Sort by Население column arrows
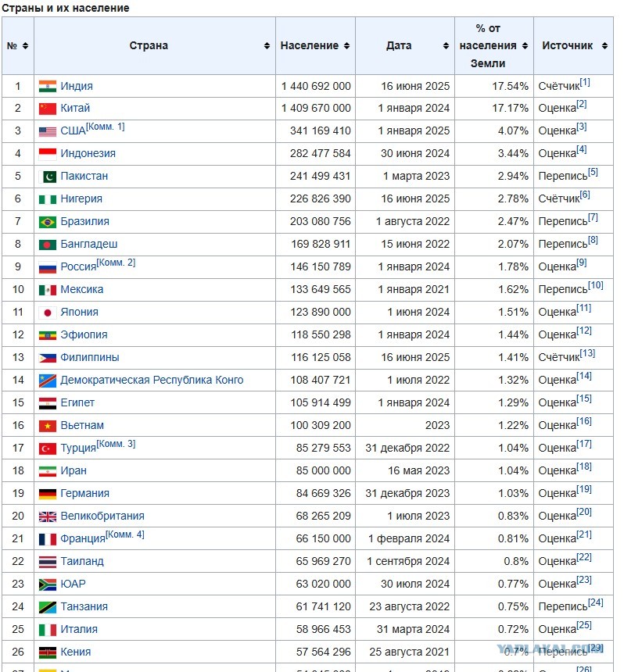 click(x=346, y=46)
